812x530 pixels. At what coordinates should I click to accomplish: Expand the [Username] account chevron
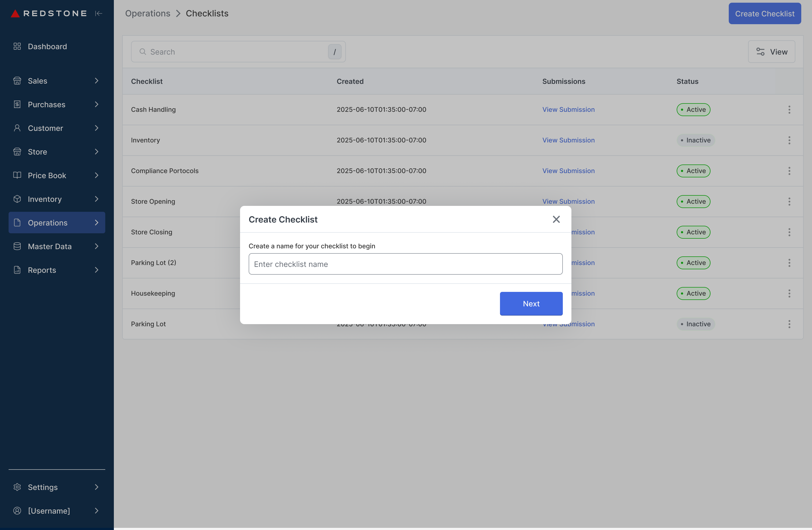click(97, 511)
